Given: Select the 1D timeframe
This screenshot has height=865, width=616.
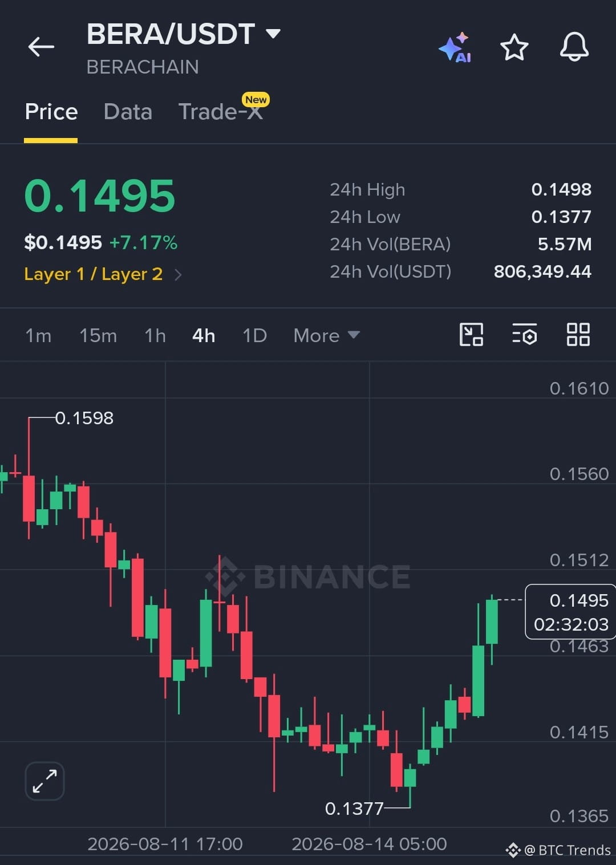Looking at the screenshot, I should point(254,335).
